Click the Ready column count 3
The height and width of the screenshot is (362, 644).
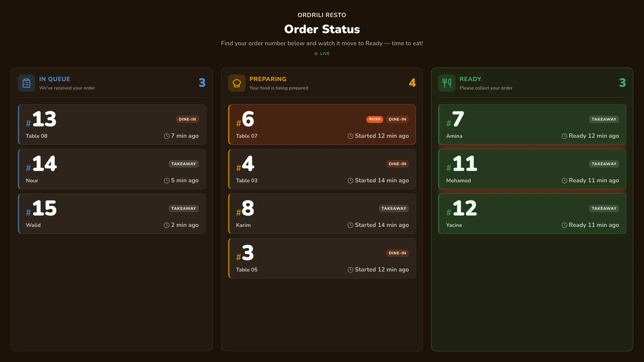tap(623, 83)
